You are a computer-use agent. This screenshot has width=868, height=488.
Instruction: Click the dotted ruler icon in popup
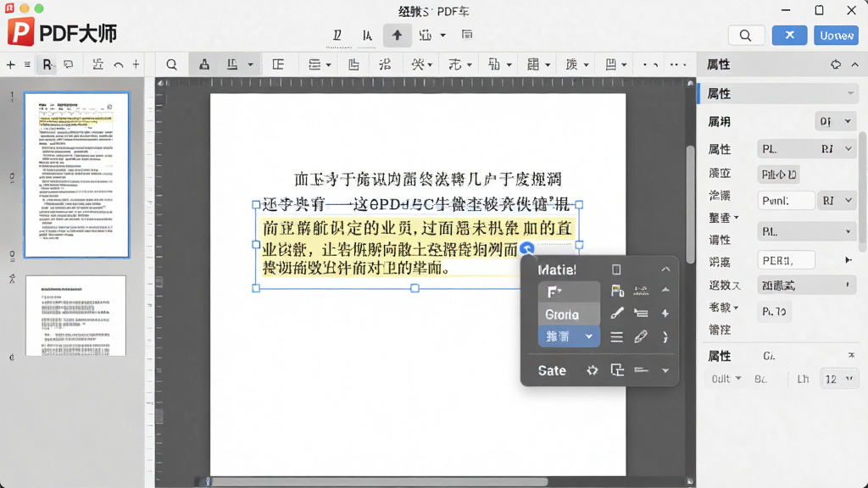point(641,291)
